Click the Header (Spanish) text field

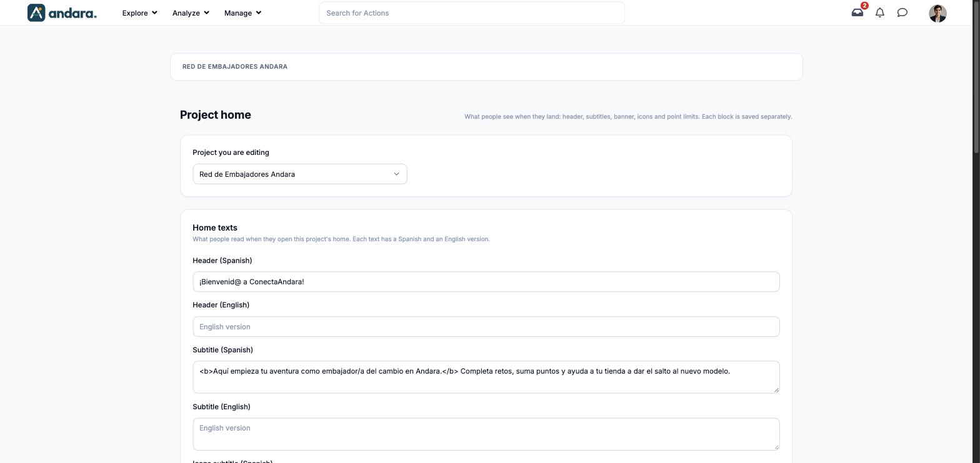coord(486,282)
